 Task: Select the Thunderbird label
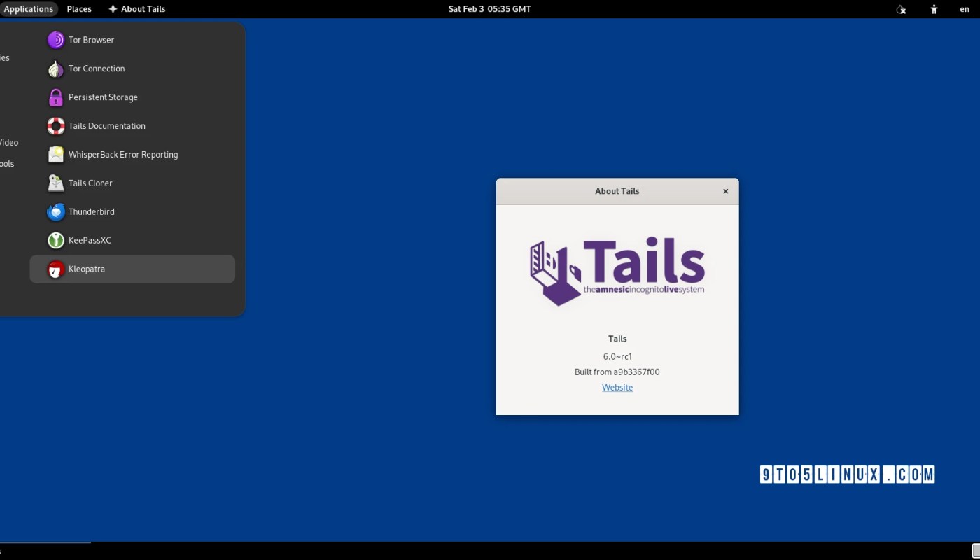pyautogui.click(x=92, y=212)
